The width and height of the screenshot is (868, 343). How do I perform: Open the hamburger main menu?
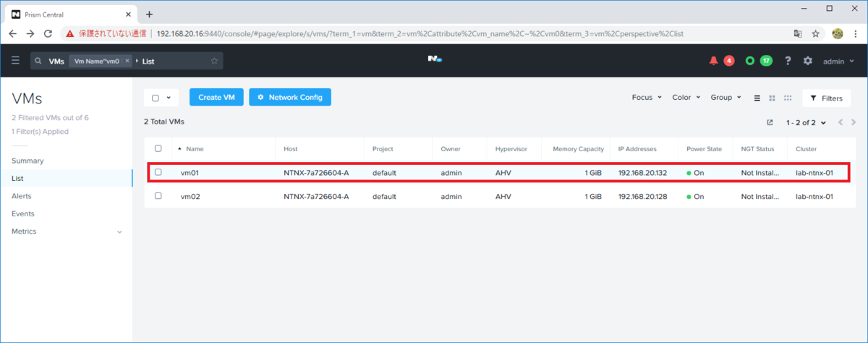pos(15,61)
